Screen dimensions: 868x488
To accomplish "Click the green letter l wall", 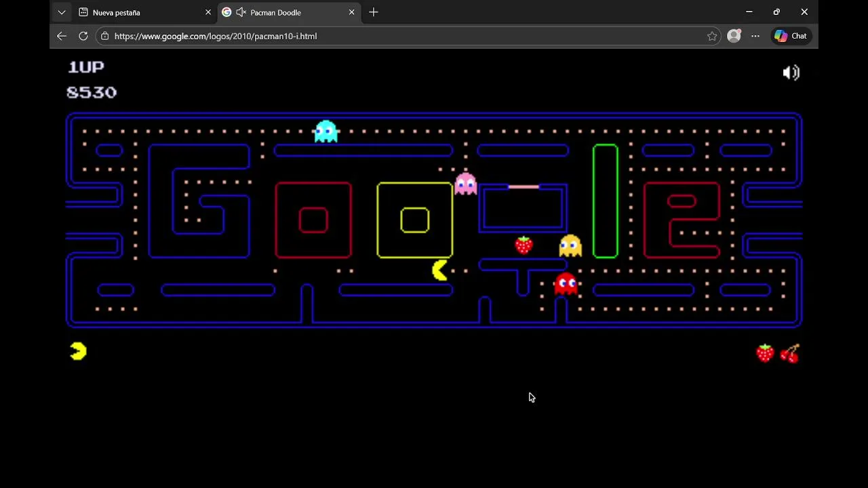I will 606,201.
